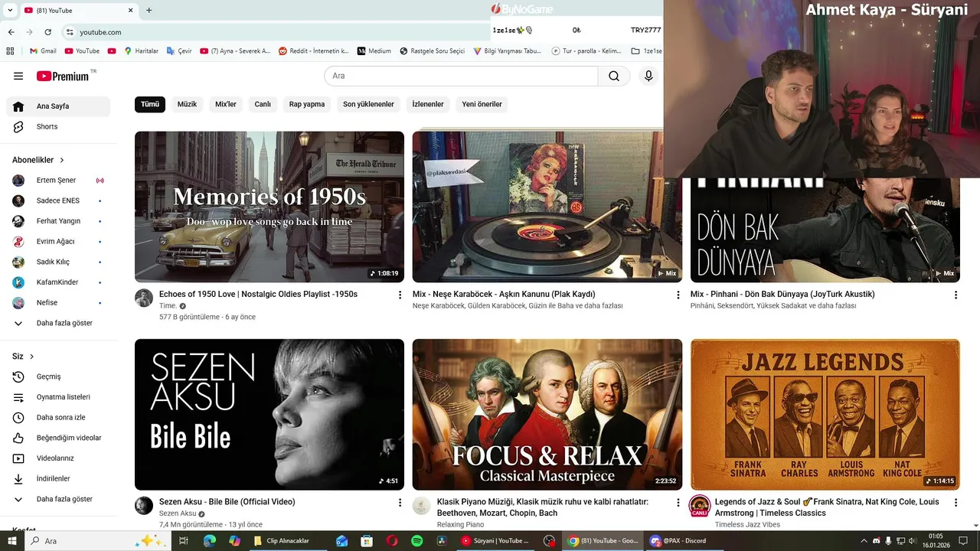Open options menu for Echoes of 1950 Love
The image size is (980, 551).
coord(400,295)
